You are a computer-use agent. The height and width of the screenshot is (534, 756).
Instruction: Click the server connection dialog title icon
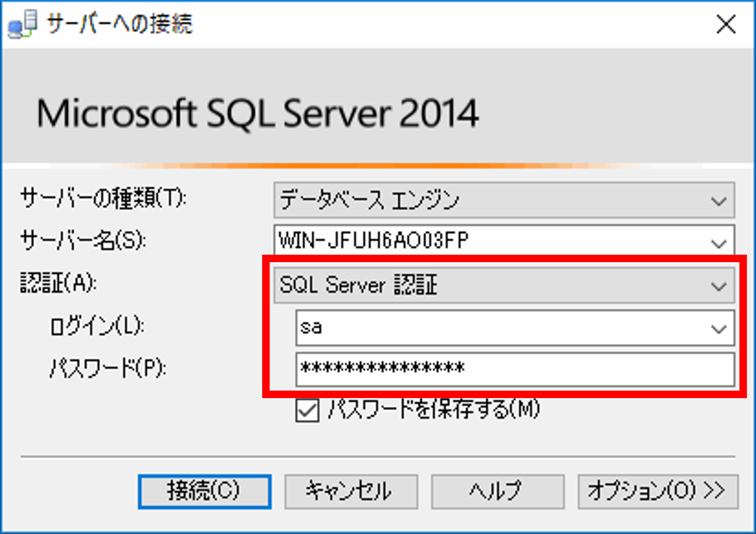pyautogui.click(x=22, y=24)
